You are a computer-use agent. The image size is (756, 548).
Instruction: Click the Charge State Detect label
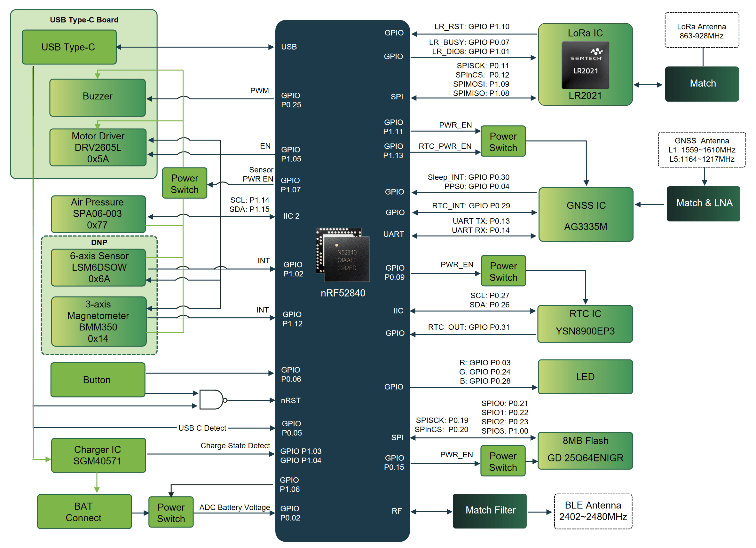[235, 446]
